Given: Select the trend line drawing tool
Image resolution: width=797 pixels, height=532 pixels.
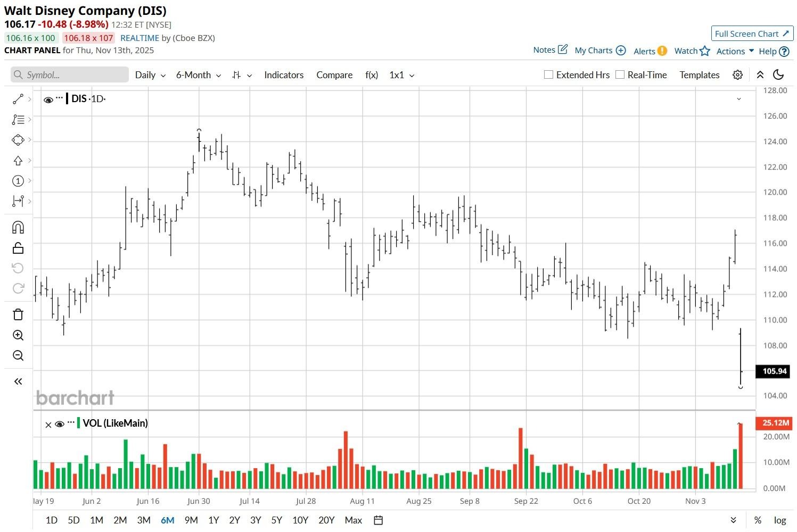Looking at the screenshot, I should pyautogui.click(x=18, y=99).
